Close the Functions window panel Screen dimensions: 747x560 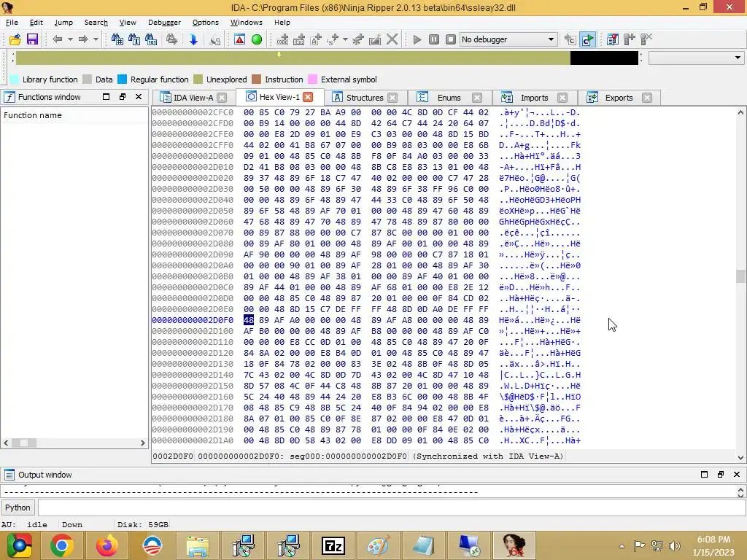pyautogui.click(x=139, y=97)
